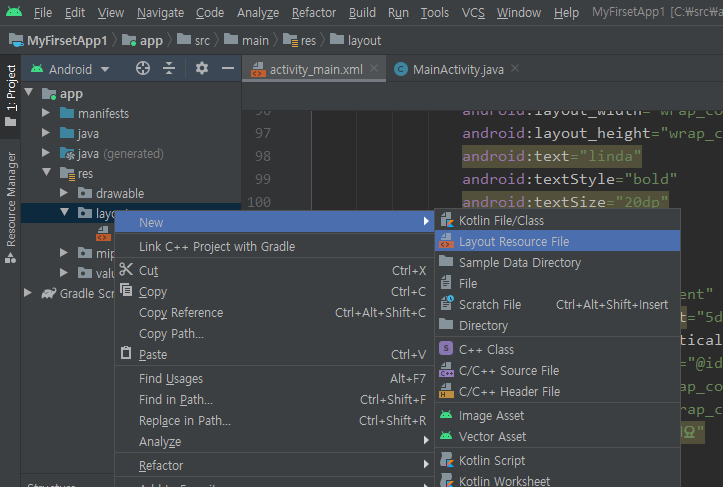
Task: Expand the mipmap folder arrow
Action: pos(64,253)
